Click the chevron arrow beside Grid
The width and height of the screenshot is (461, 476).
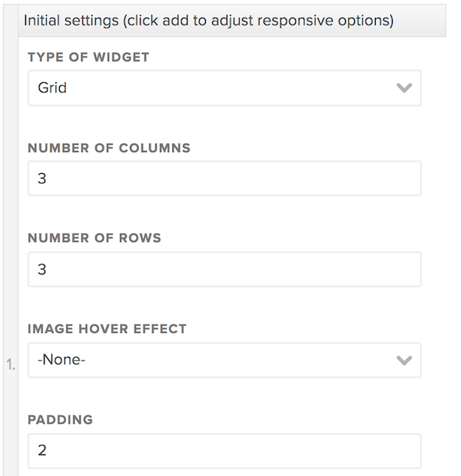click(x=404, y=88)
